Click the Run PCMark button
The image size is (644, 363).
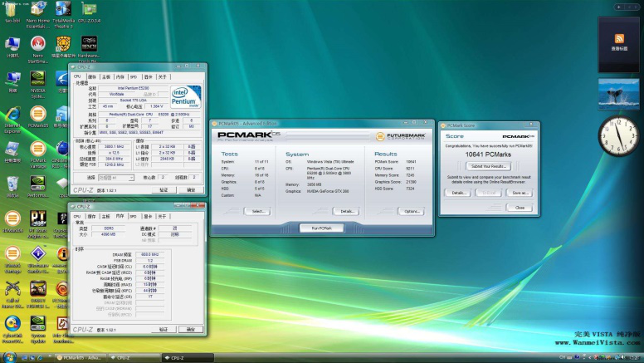(322, 228)
